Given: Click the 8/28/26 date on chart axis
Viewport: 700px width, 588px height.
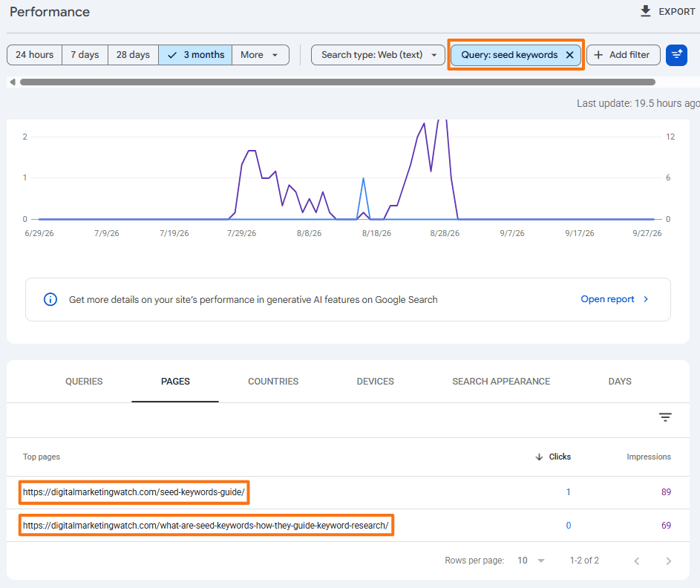Looking at the screenshot, I should pos(445,233).
